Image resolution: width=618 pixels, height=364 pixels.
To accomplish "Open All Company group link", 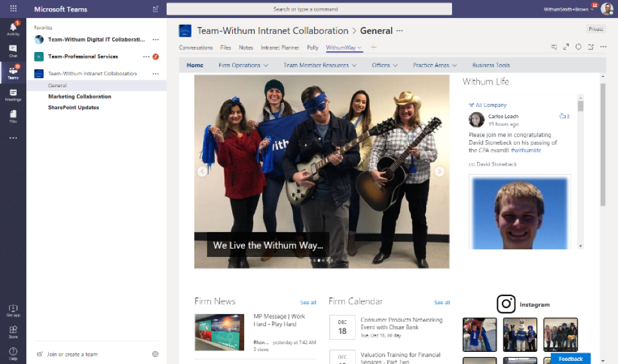I will point(490,105).
